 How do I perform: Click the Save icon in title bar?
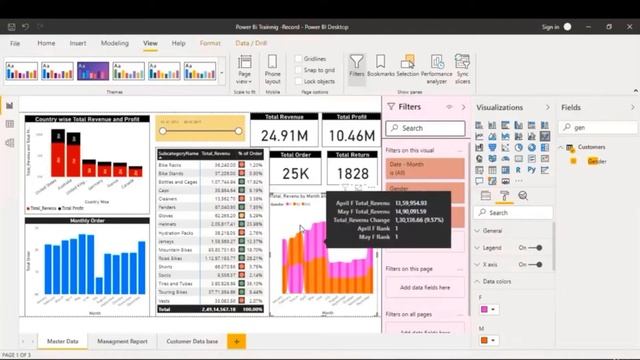[11, 27]
